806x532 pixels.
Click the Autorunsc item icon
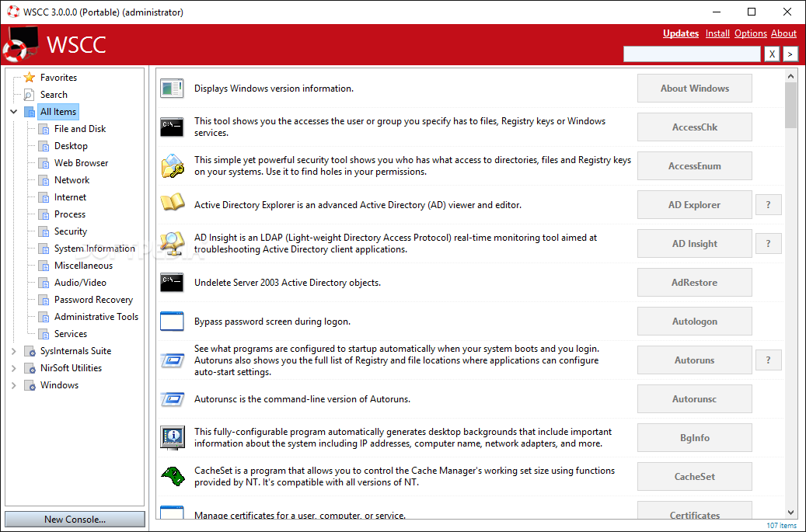pos(173,399)
